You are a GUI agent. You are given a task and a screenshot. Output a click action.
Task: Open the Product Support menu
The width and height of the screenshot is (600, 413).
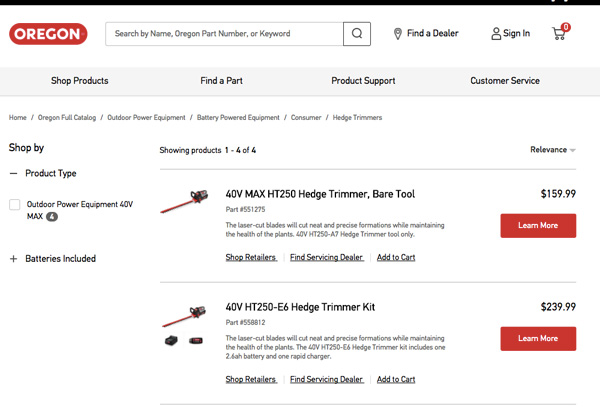pos(362,81)
